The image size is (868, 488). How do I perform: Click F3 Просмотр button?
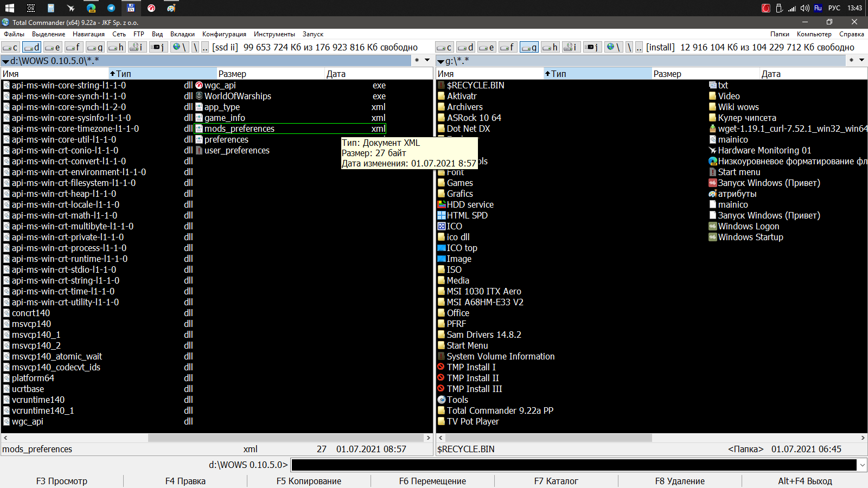62,481
